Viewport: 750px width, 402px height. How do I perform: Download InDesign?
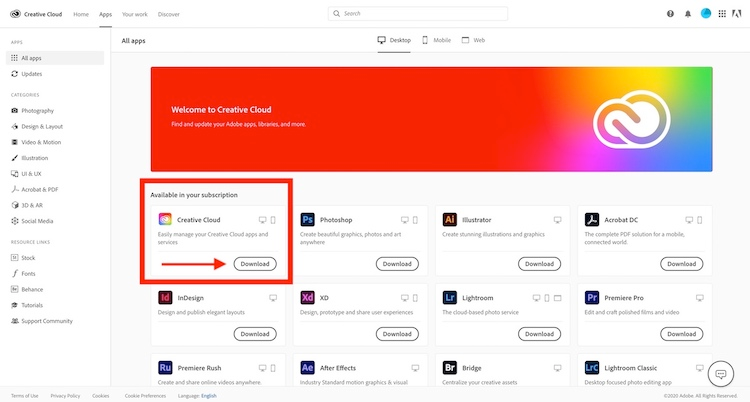[255, 334]
